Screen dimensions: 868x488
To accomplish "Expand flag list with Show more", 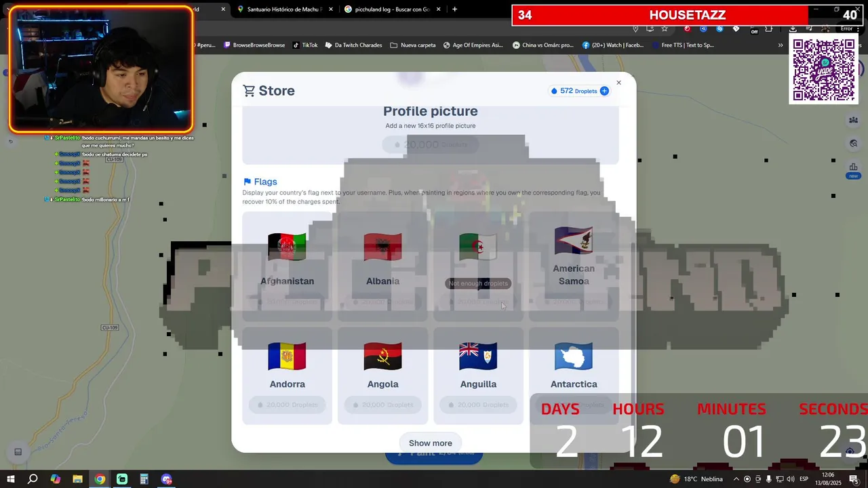I will pos(431,443).
